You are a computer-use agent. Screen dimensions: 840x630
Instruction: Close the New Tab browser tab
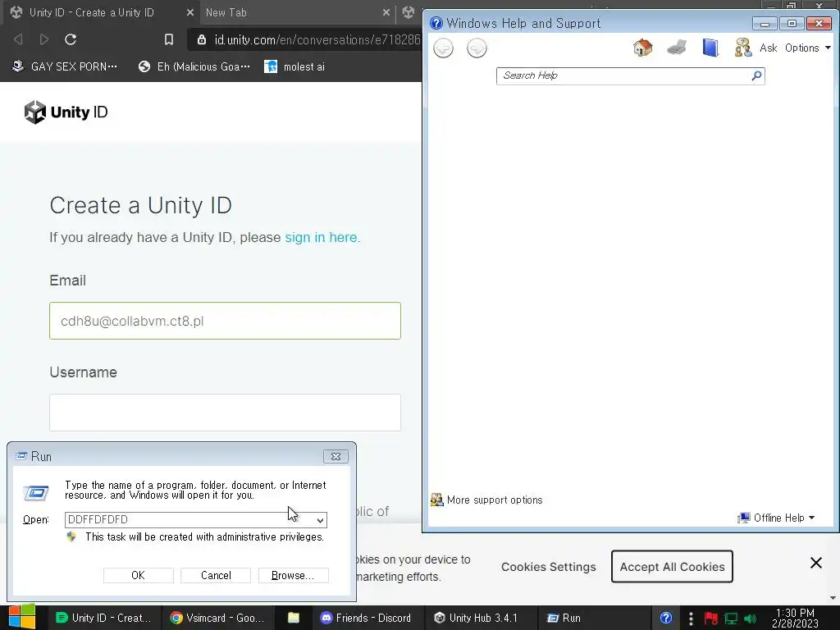tap(386, 12)
